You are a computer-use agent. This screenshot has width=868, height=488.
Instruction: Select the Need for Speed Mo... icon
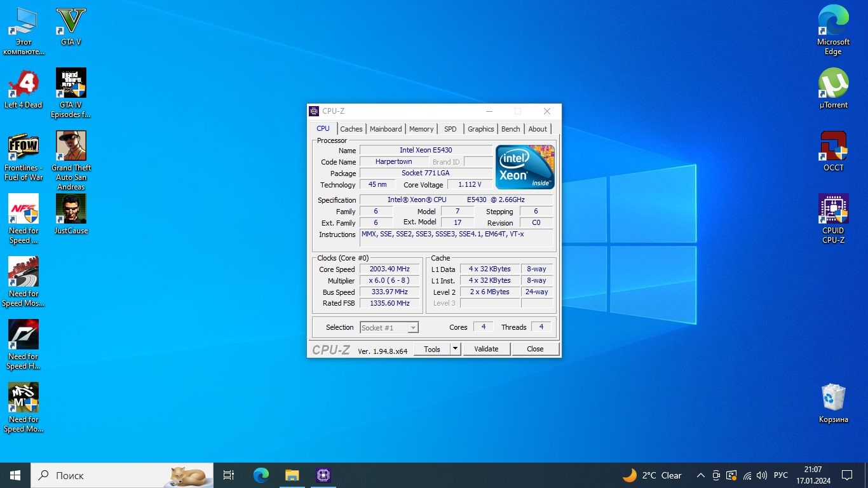pyautogui.click(x=24, y=408)
